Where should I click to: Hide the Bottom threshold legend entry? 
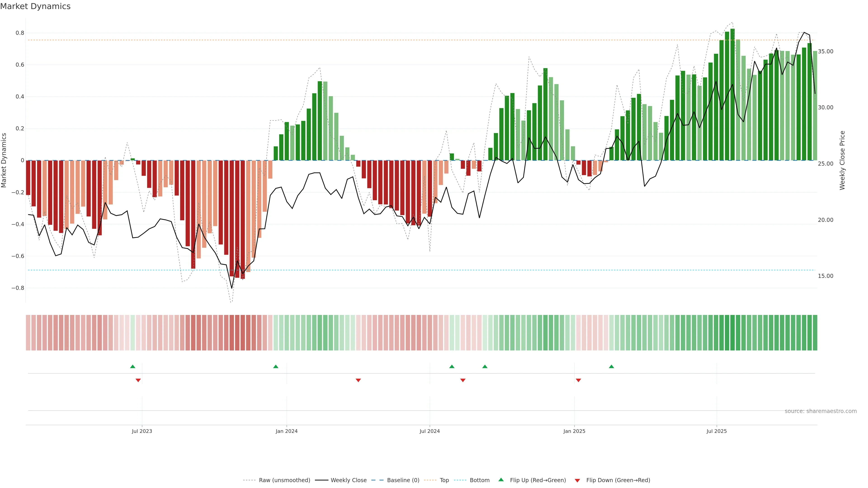pos(479,480)
